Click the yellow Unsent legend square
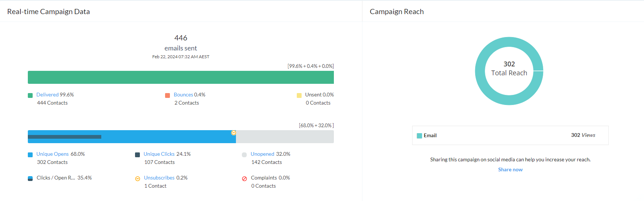The height and width of the screenshot is (201, 644). [299, 95]
